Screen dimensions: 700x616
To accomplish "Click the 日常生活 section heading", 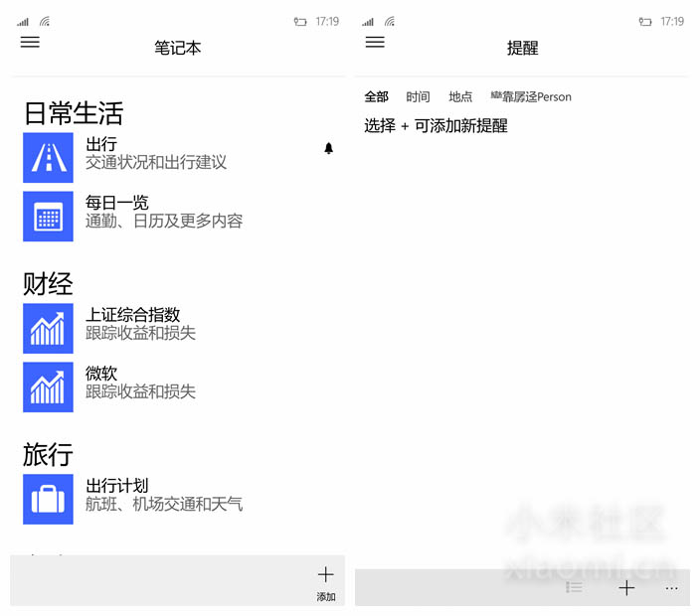I will click(x=74, y=113).
